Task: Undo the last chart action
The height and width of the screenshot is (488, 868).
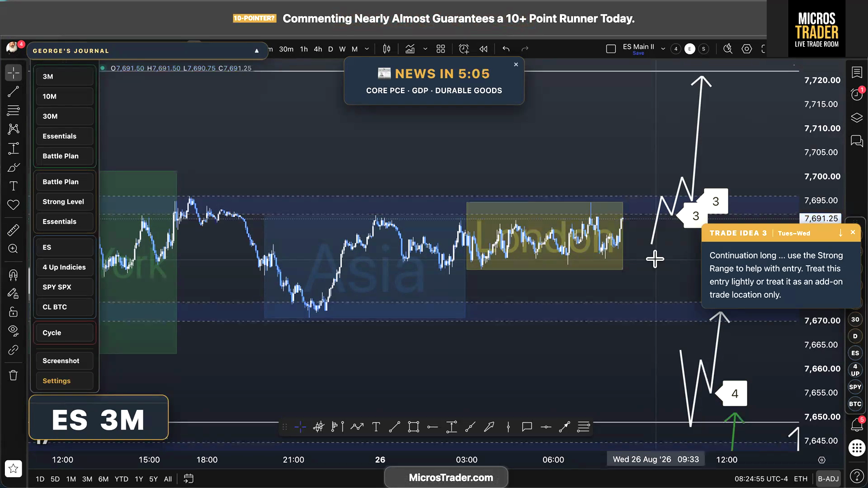Action: [506, 49]
